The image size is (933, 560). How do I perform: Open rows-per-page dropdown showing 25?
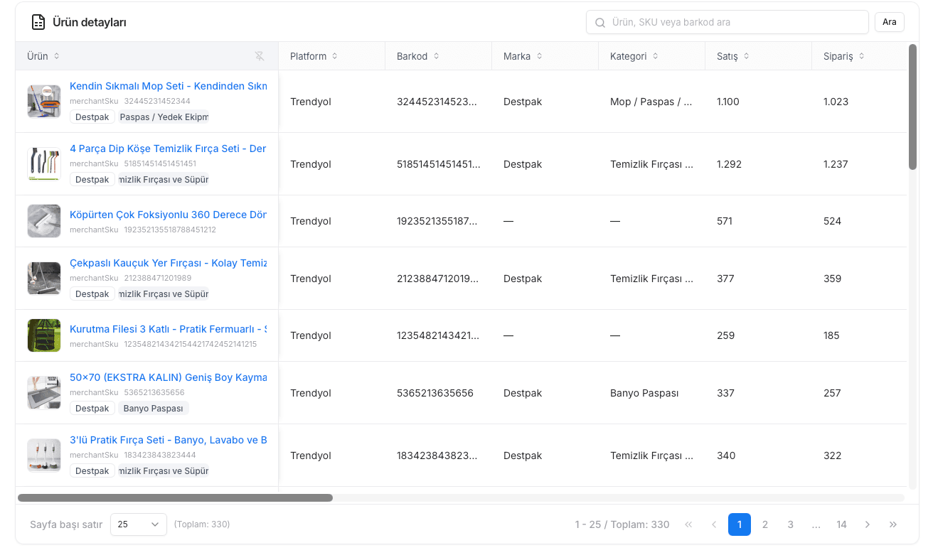(139, 524)
